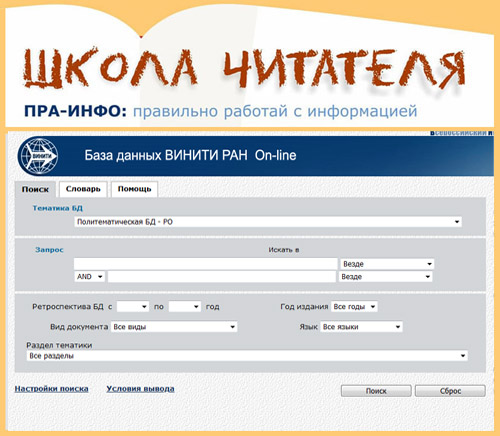Expand the Раздел тематики dropdown

pos(247,356)
